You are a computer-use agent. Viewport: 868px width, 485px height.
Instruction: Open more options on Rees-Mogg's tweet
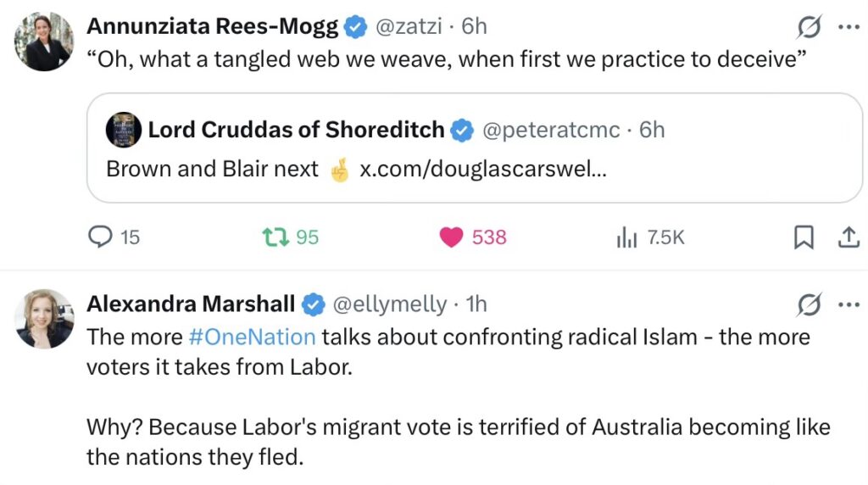tap(849, 26)
